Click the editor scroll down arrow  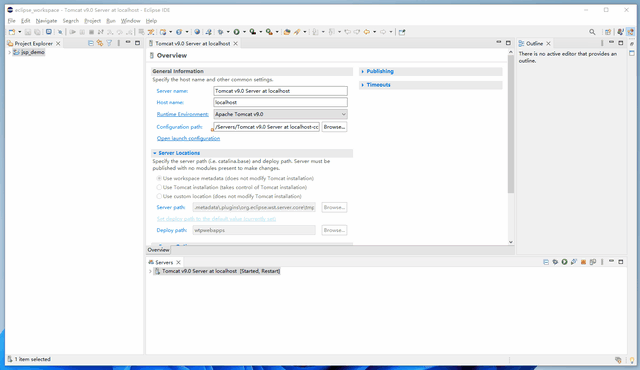click(511, 242)
